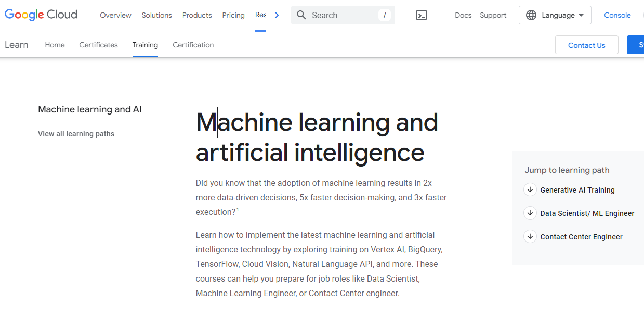Screen dimensions: 644x330
Task: Open the partially visible Resources menu
Action: tap(260, 15)
